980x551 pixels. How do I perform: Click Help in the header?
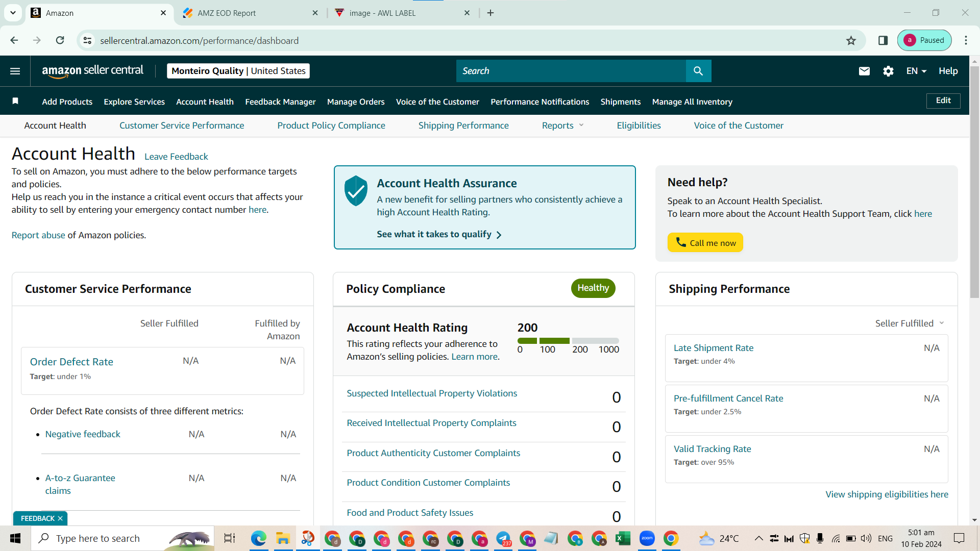tap(948, 71)
